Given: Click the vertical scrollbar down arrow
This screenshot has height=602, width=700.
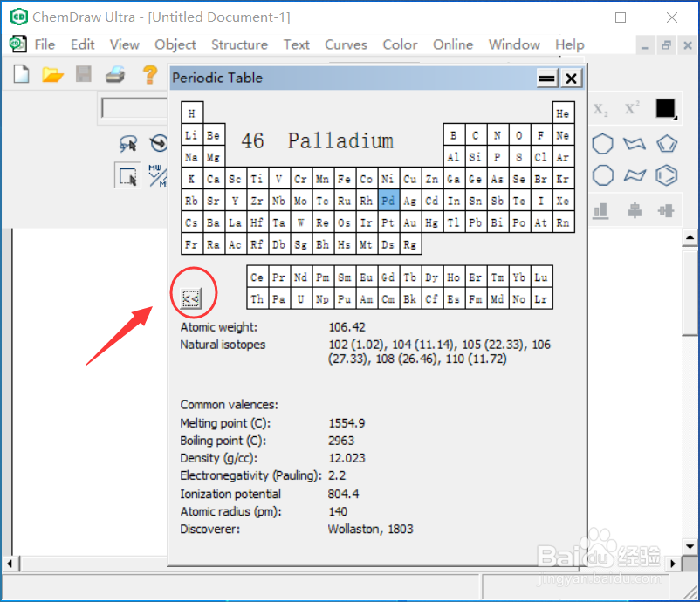Looking at the screenshot, I should [x=690, y=546].
